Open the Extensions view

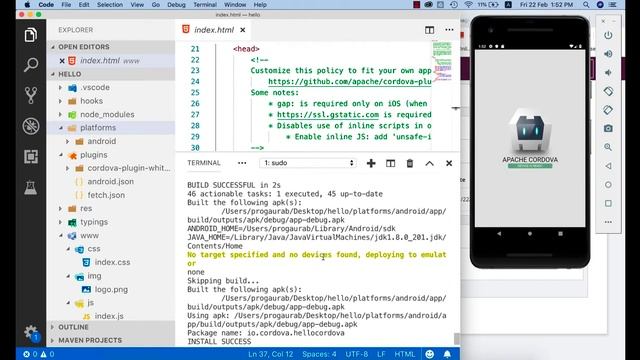(x=31, y=157)
